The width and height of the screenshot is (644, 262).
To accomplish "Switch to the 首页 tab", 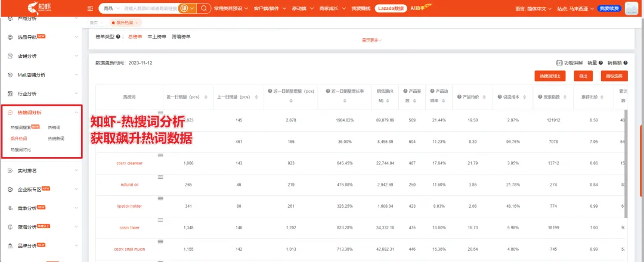I will point(94,23).
